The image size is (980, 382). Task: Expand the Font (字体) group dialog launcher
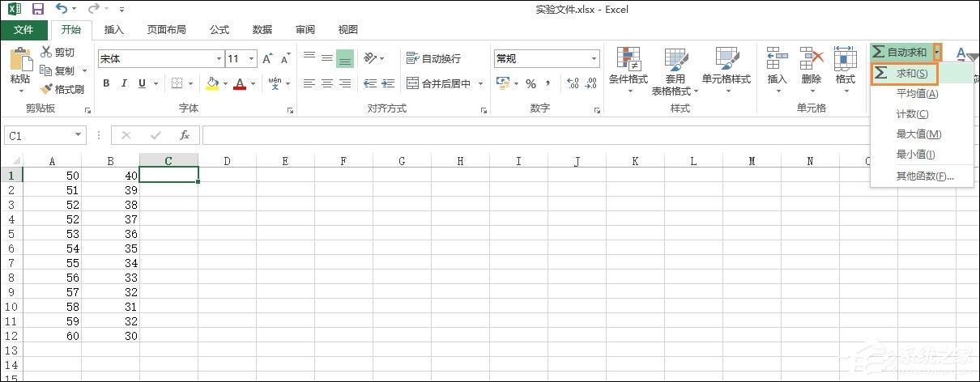[290, 109]
